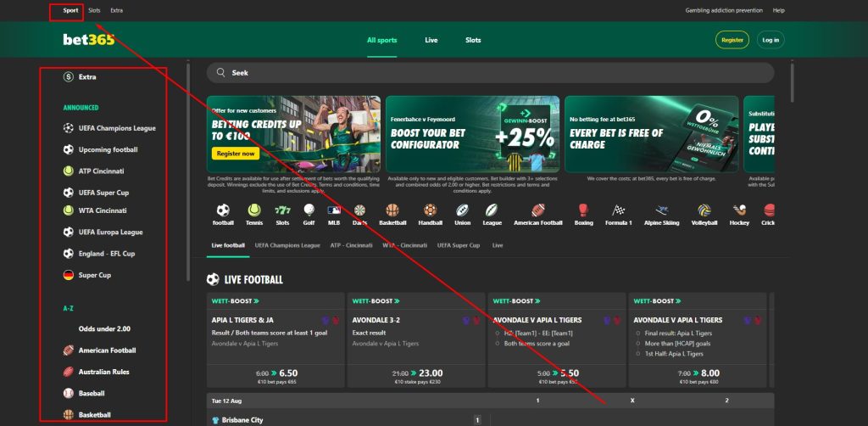Open the American Football carousel icon
Image resolution: width=868 pixels, height=426 pixels.
click(x=538, y=210)
